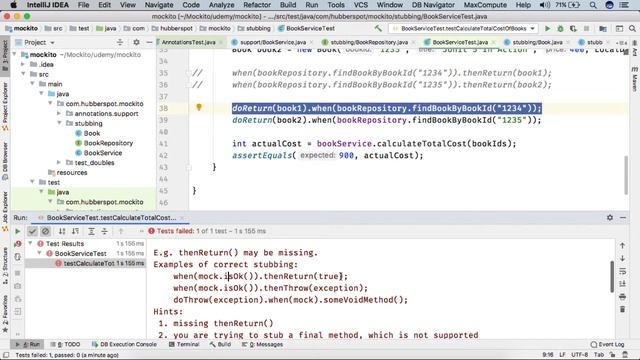Expand the annotations.support package
Viewport: 640px width, 360px height.
coord(59,113)
